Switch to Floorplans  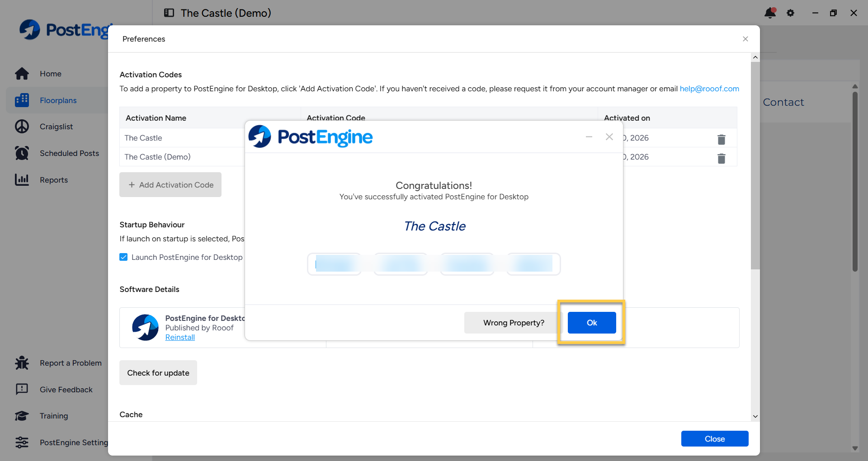[x=58, y=100]
